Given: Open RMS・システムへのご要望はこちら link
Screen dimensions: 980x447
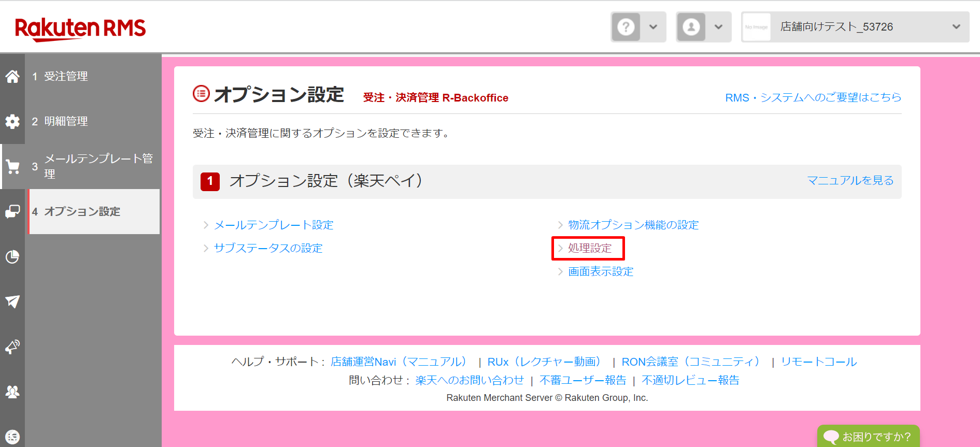Looking at the screenshot, I should [813, 97].
